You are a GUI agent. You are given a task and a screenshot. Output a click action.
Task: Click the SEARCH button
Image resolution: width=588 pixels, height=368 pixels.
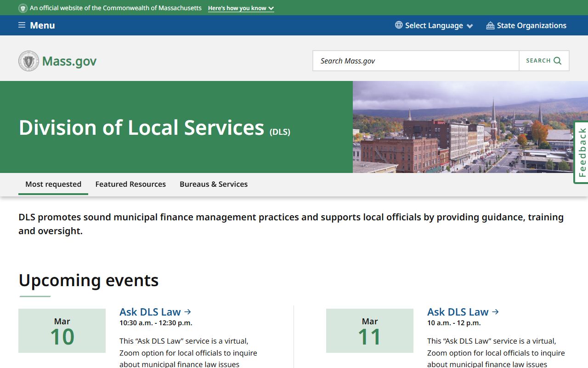[544, 61]
